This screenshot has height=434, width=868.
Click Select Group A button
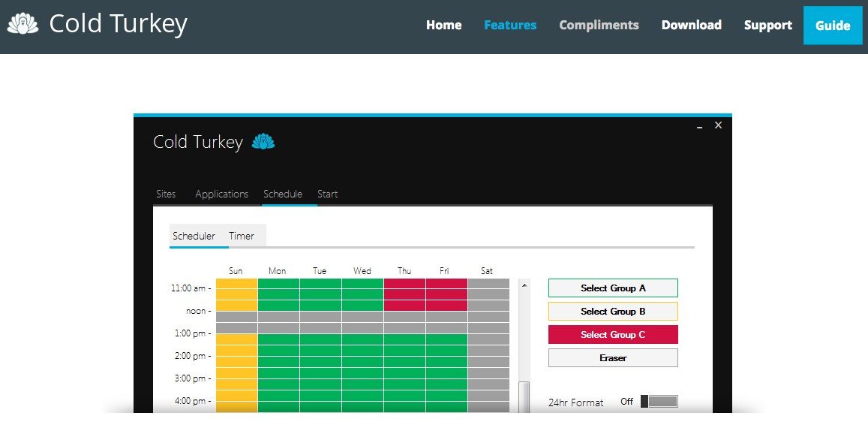click(613, 288)
